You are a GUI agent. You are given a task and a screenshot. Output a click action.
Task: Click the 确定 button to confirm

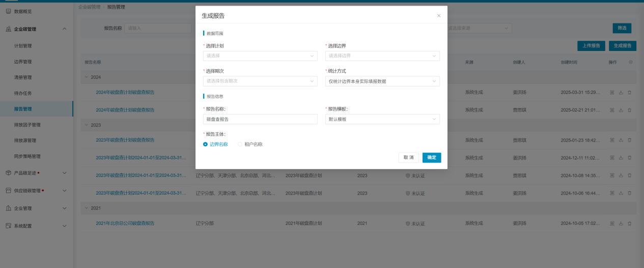tap(432, 157)
